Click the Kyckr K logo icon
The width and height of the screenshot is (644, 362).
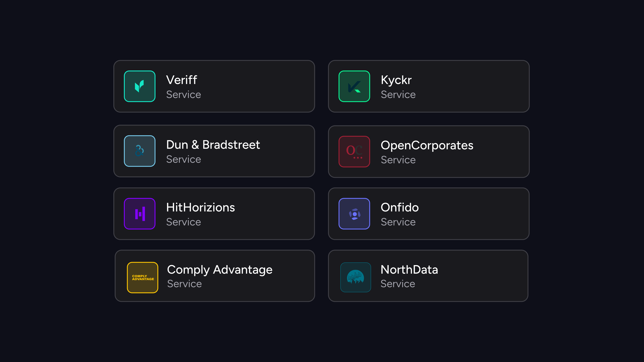pos(354,86)
